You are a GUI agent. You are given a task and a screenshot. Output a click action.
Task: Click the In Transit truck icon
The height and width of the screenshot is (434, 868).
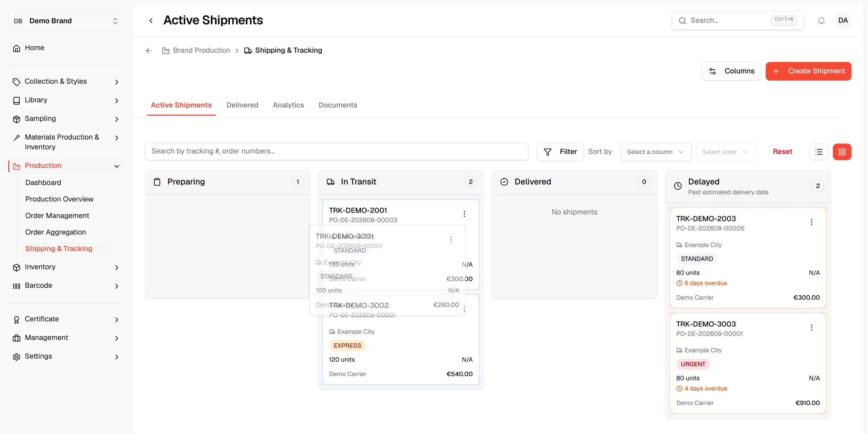pyautogui.click(x=331, y=182)
